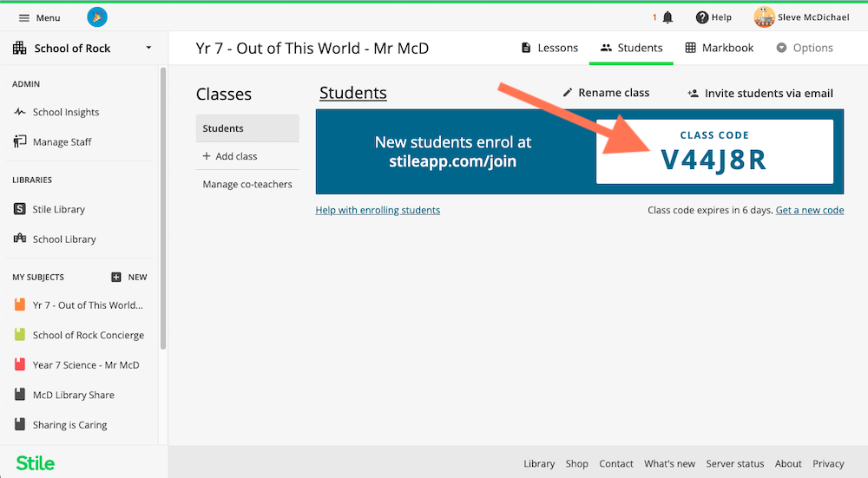Click the Sleve McDichael user name

pyautogui.click(x=813, y=17)
